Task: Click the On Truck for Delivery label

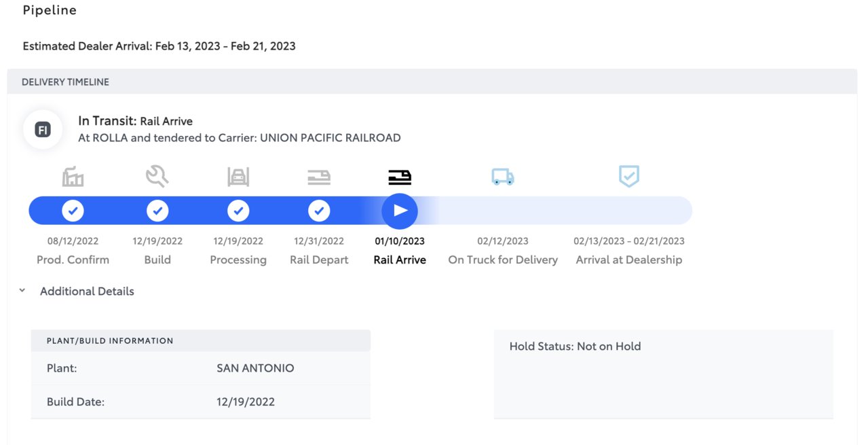Action: (x=503, y=260)
